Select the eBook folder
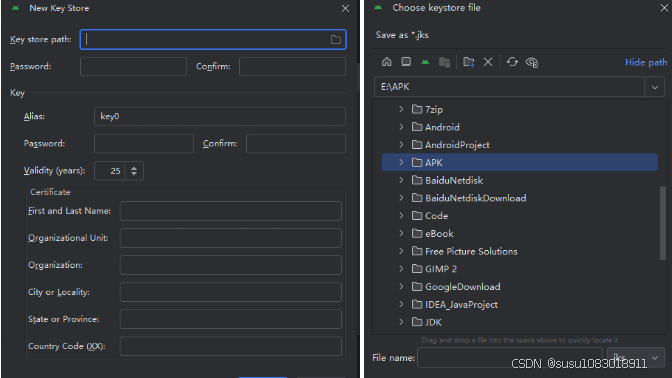This screenshot has height=378, width=672. (519, 234)
